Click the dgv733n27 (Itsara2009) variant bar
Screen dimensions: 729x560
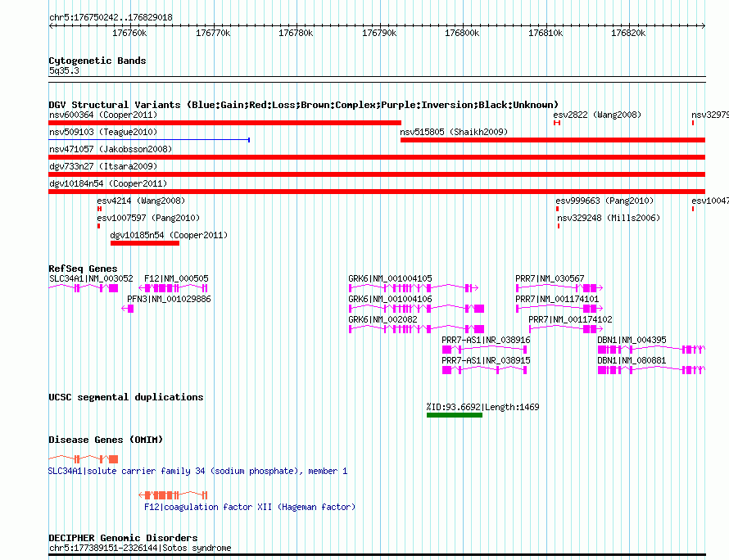[x=377, y=174]
